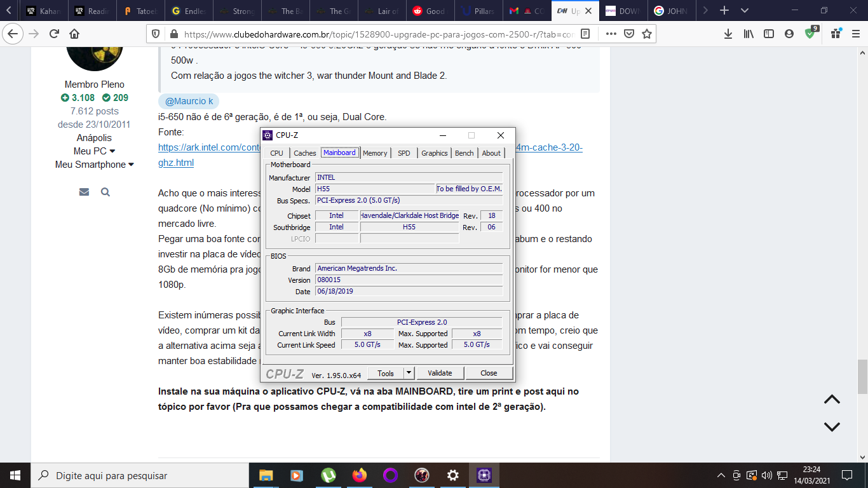Click the padlock site security icon
The image size is (868, 488).
click(173, 34)
